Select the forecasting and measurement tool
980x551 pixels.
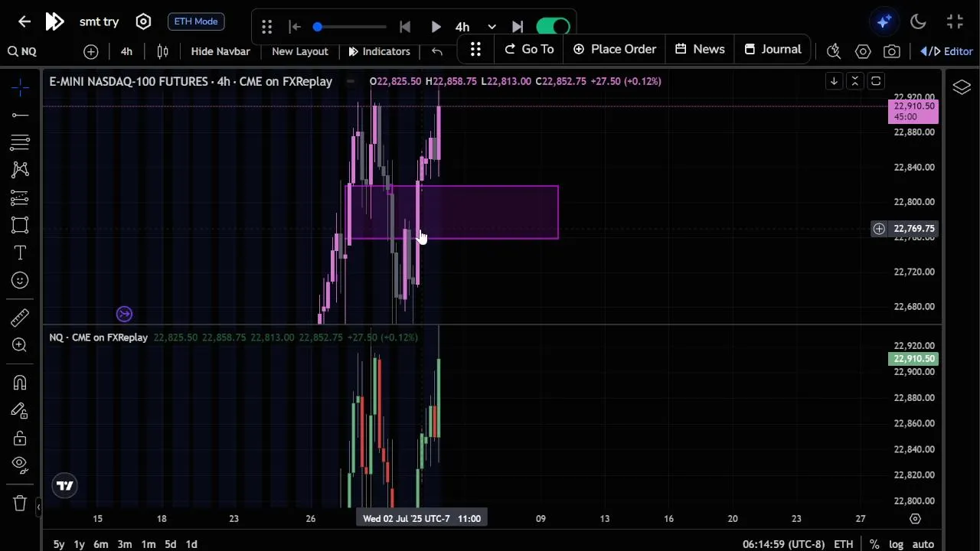[x=21, y=198]
